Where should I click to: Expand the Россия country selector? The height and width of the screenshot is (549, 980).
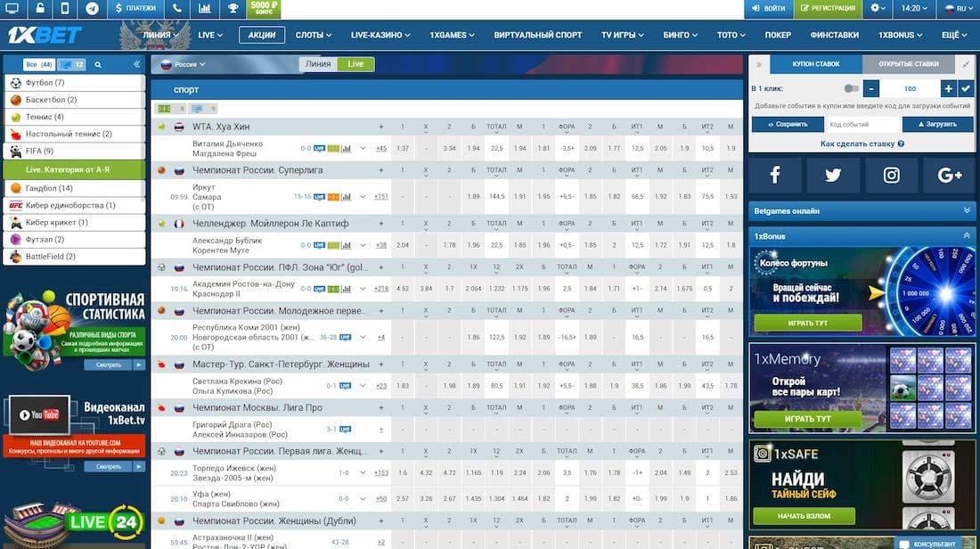click(x=184, y=64)
